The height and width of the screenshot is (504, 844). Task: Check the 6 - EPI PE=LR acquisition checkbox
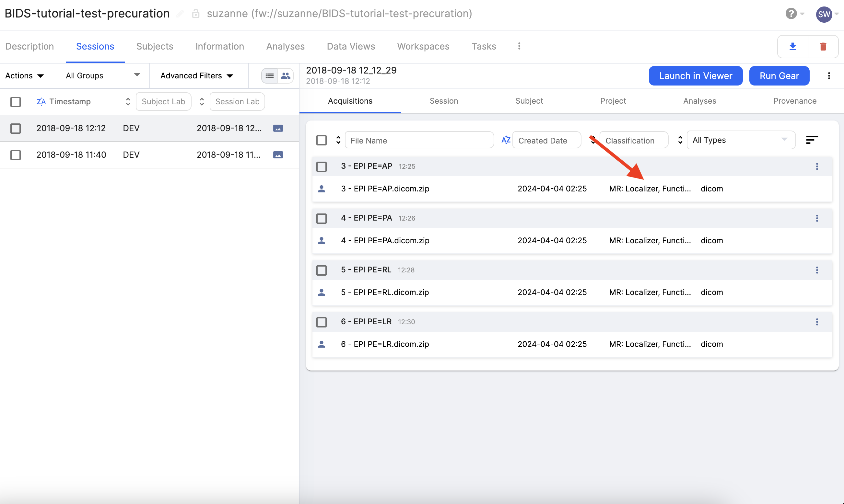(x=322, y=322)
